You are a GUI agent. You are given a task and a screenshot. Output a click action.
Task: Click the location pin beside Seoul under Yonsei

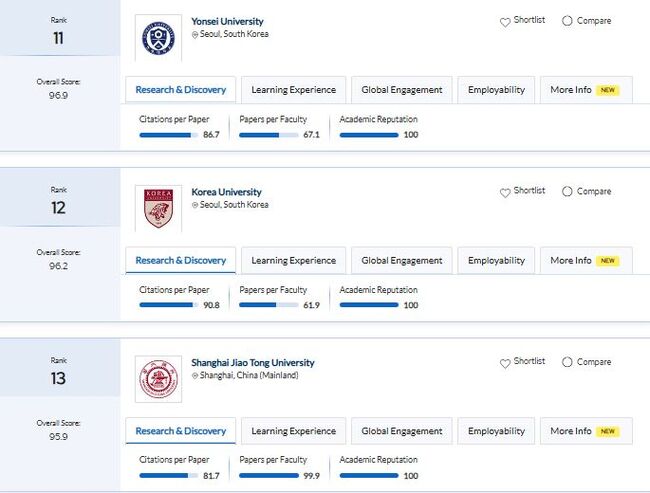[195, 34]
